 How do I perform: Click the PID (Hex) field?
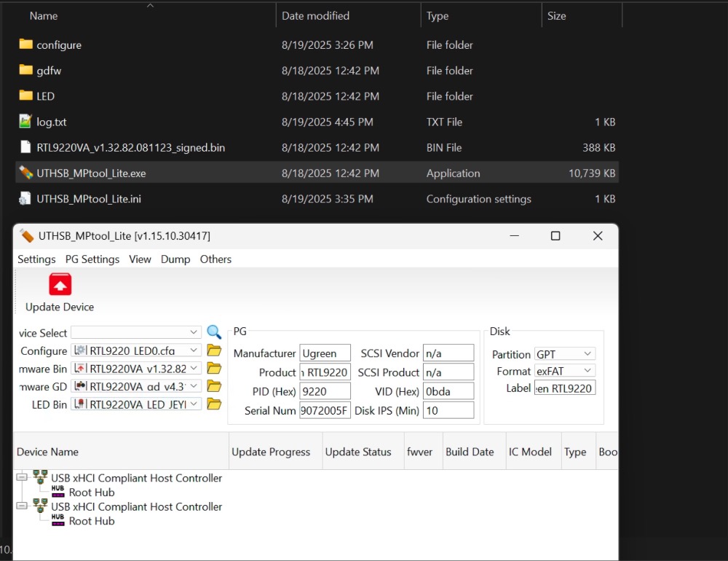pos(325,391)
